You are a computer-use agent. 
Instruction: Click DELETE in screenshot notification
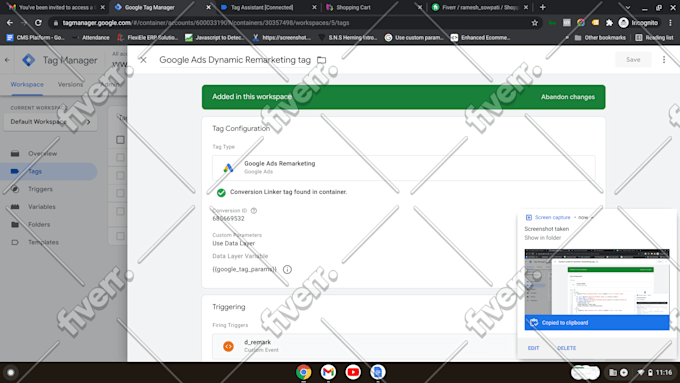566,348
